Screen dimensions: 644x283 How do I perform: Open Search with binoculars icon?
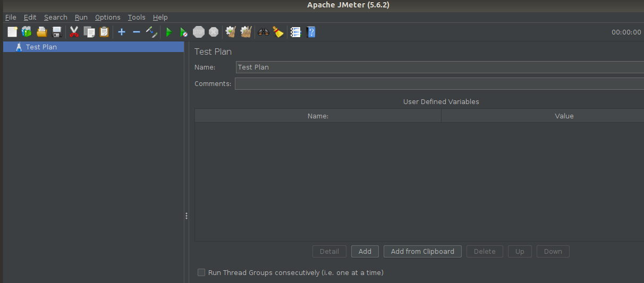(x=263, y=32)
